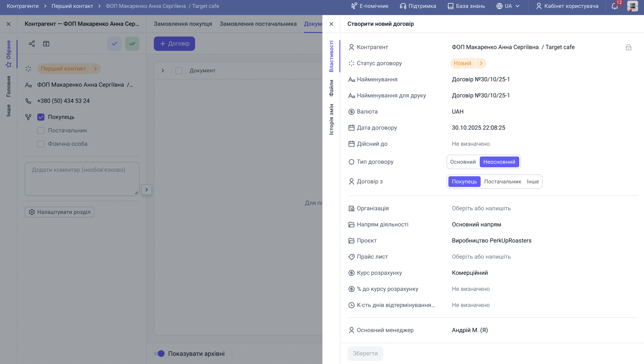
Task: Close the Створити новий договір panel
Action: coord(331,24)
